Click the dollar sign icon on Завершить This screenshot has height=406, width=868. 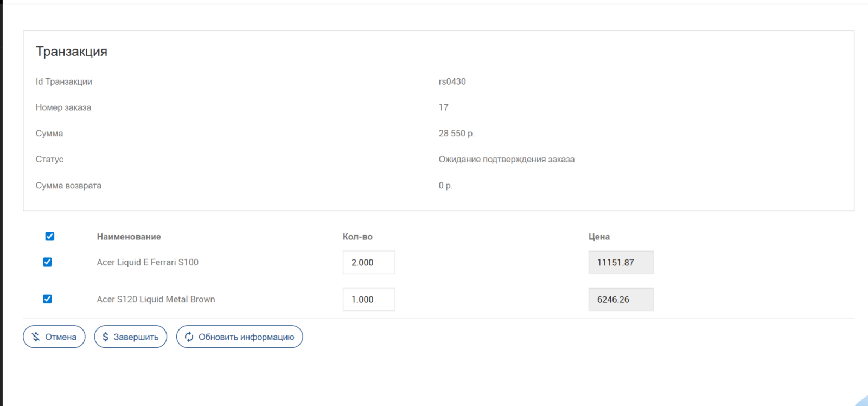click(x=105, y=337)
